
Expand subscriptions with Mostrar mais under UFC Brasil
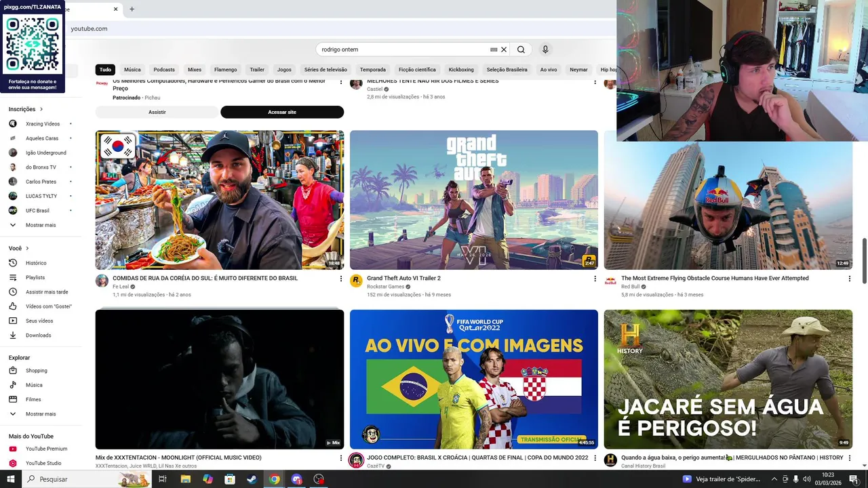[x=41, y=225]
